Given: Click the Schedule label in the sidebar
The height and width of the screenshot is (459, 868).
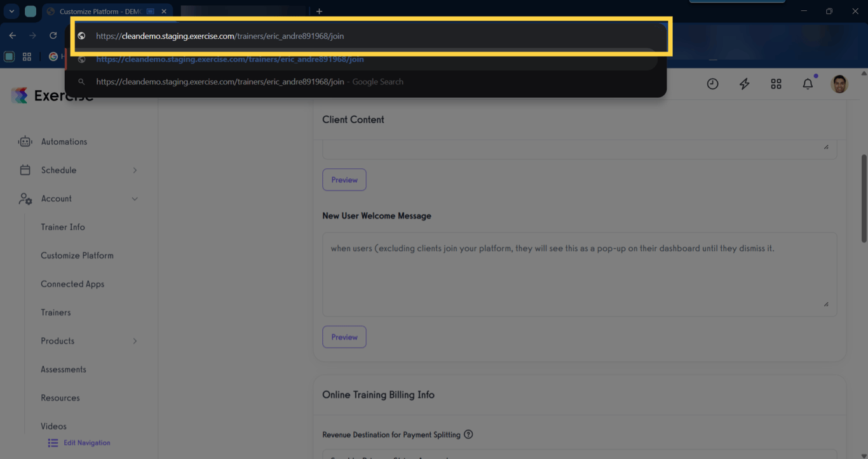Looking at the screenshot, I should (x=58, y=170).
